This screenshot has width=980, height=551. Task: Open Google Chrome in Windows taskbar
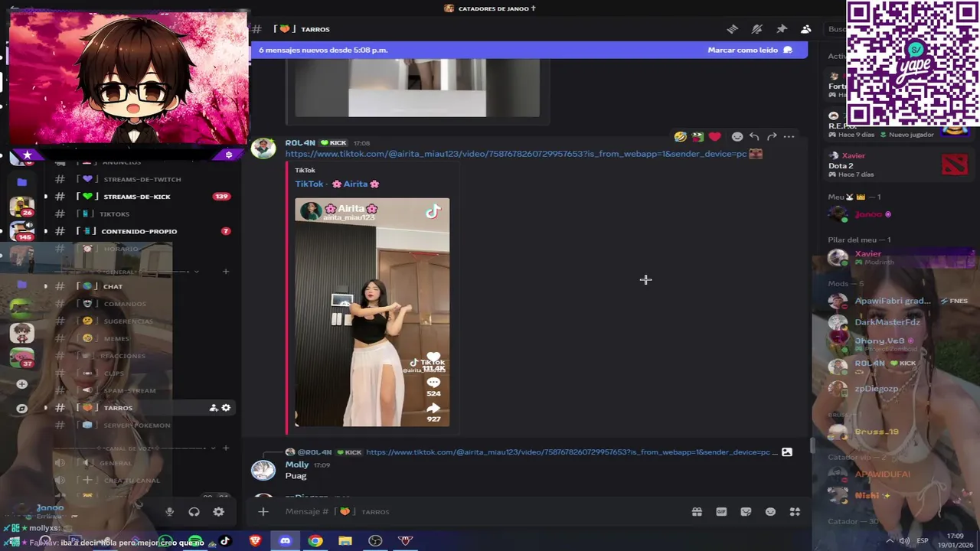coord(315,541)
